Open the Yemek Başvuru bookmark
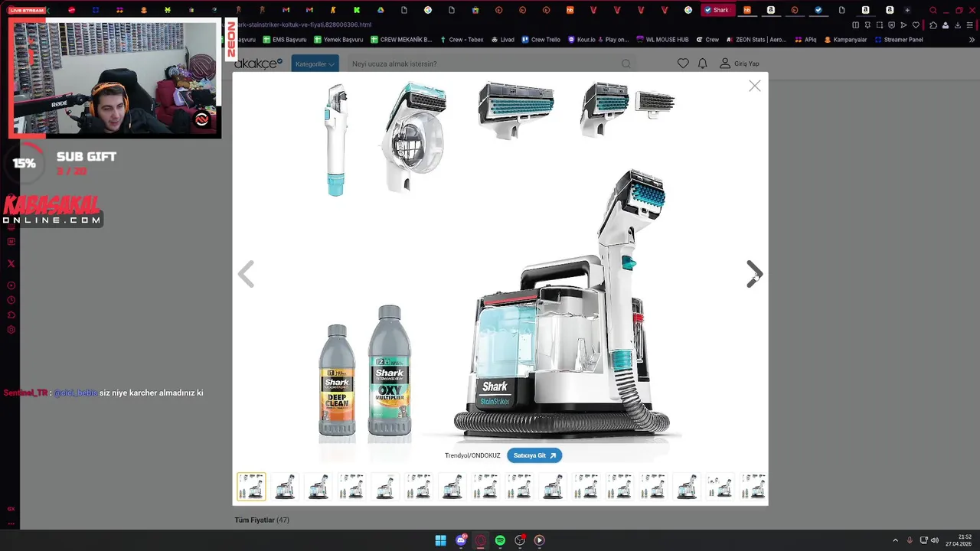The height and width of the screenshot is (551, 980). pyautogui.click(x=338, y=40)
